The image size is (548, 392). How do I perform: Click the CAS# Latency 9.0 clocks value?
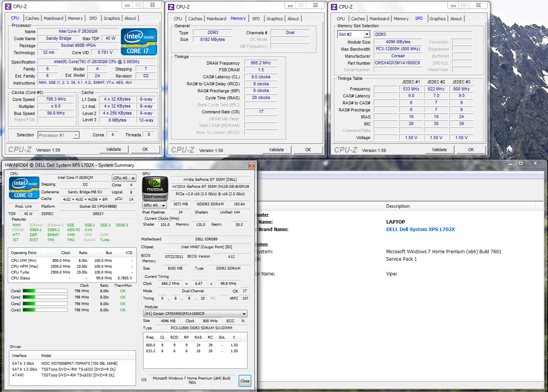(x=261, y=77)
